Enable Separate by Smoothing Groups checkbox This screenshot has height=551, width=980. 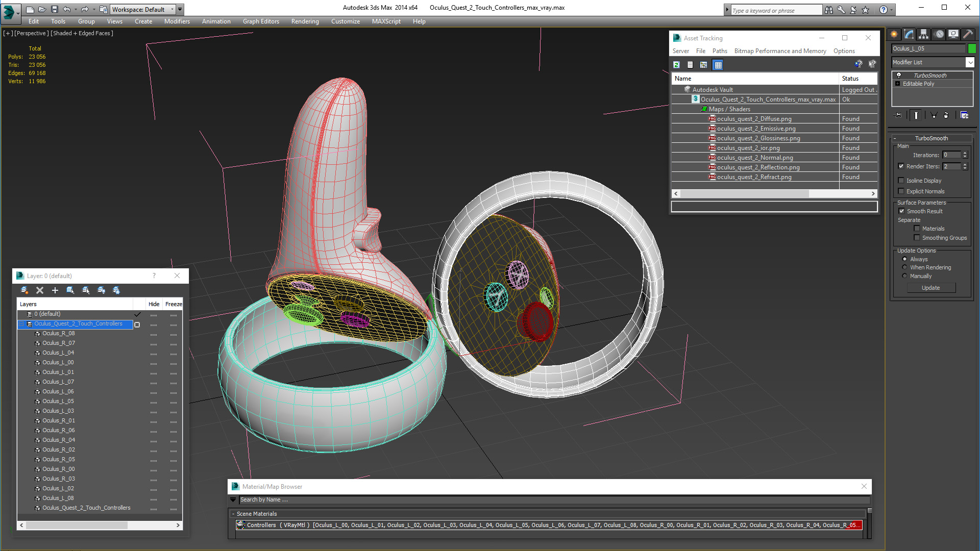(917, 238)
